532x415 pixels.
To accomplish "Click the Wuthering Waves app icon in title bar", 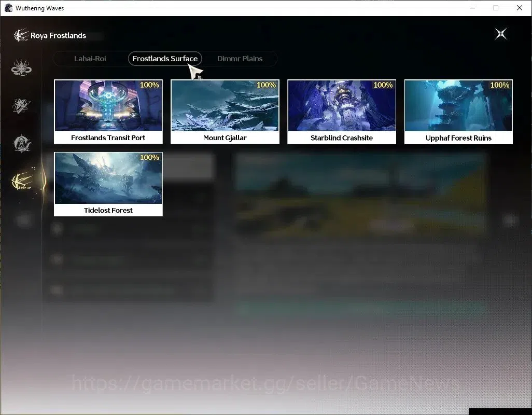I will coord(8,8).
